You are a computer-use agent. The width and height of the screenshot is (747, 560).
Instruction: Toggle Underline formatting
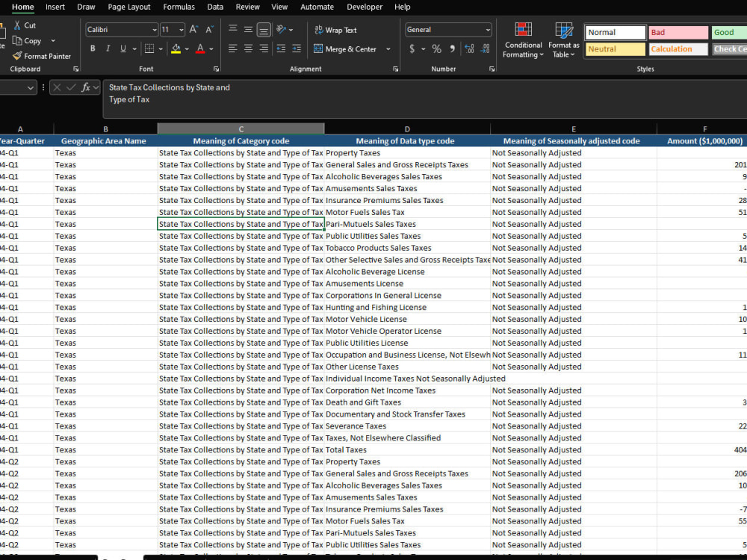[x=123, y=49]
